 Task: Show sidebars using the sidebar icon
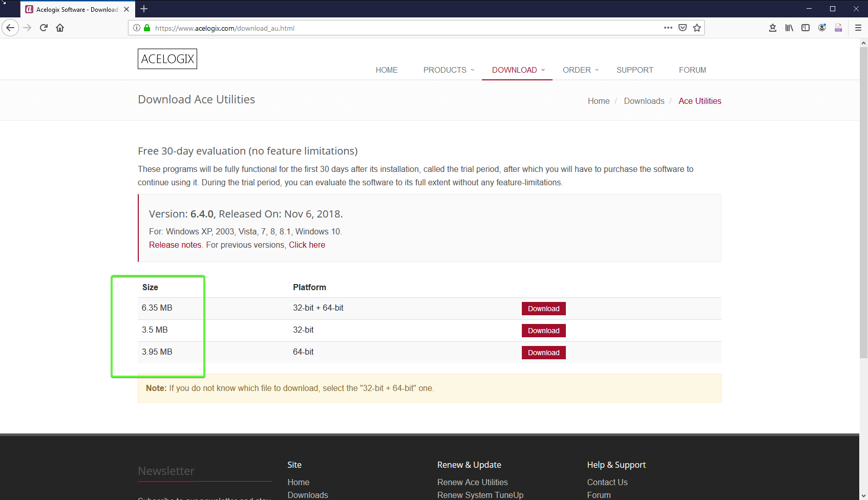[x=806, y=28]
